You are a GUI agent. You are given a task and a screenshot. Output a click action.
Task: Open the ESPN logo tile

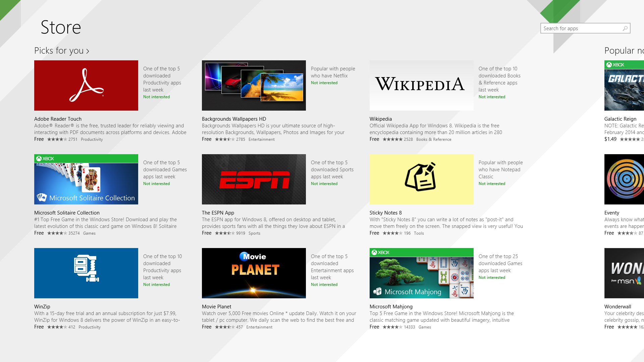click(254, 179)
